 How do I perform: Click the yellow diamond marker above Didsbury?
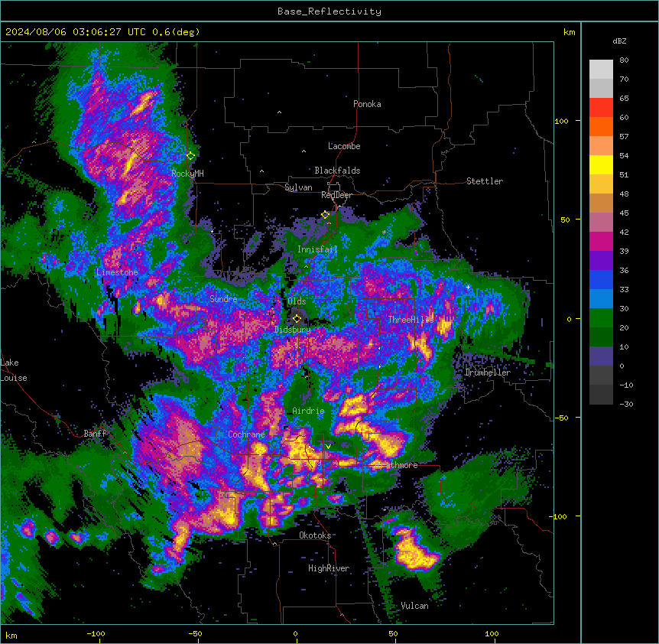tap(297, 318)
